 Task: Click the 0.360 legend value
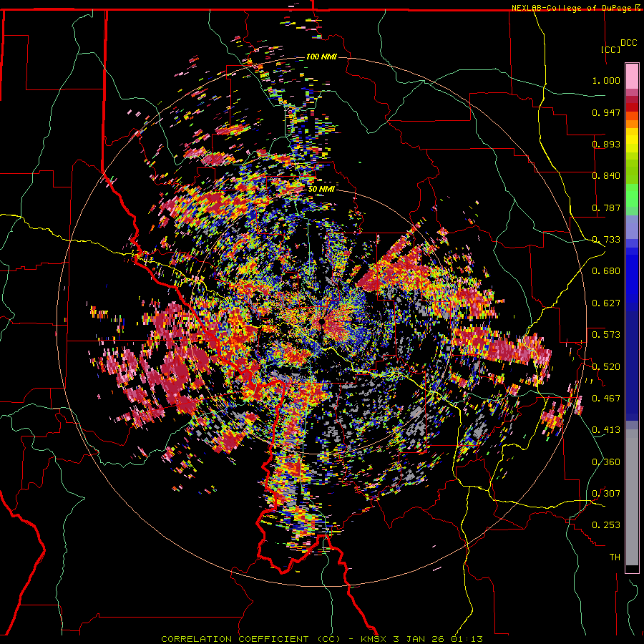606,462
